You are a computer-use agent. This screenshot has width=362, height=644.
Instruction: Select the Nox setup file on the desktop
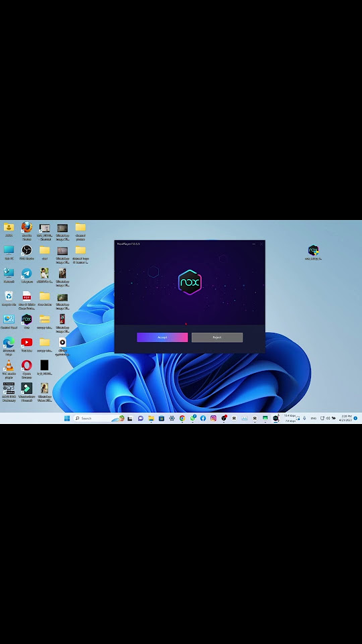313,252
